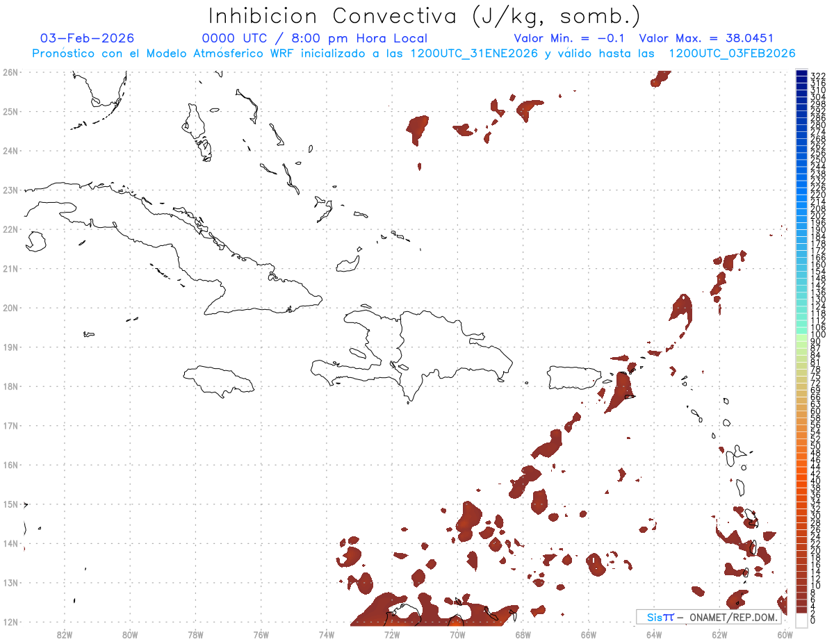Screen dimensions: 834x644
Task: Click the 15N latitude label
Action: tap(10, 504)
